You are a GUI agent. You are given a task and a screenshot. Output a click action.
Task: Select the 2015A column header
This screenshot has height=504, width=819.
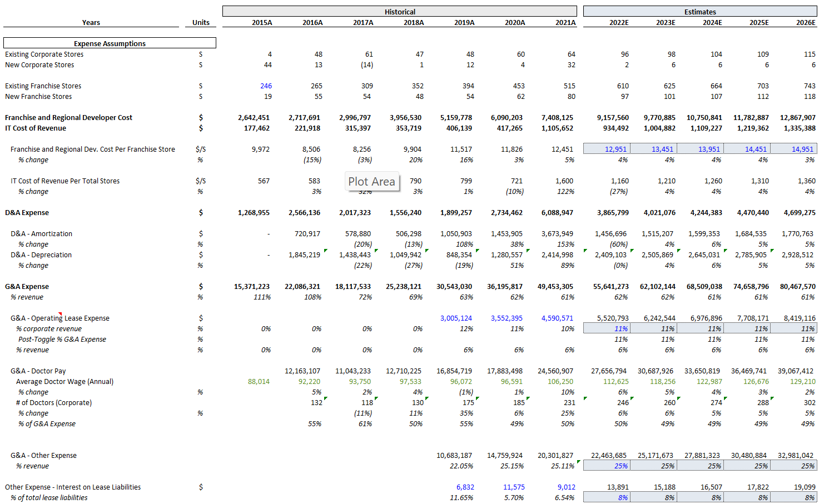coord(262,22)
